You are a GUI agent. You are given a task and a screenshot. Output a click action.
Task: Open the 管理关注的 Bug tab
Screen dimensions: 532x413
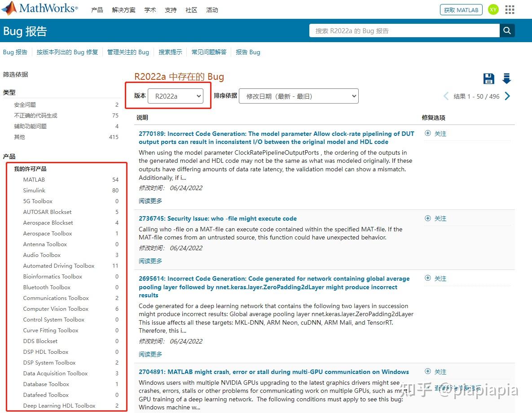click(128, 52)
